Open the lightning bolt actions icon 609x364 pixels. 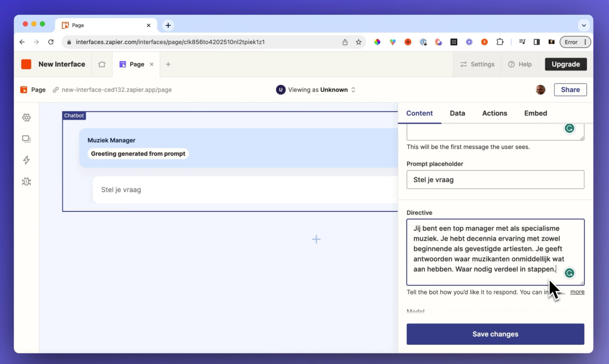[x=26, y=160]
